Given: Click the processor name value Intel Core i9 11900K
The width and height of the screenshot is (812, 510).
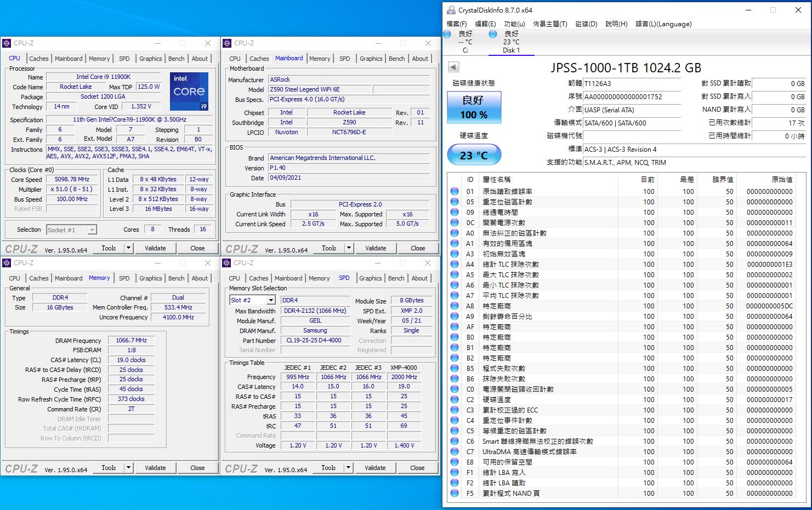Looking at the screenshot, I should pos(103,77).
